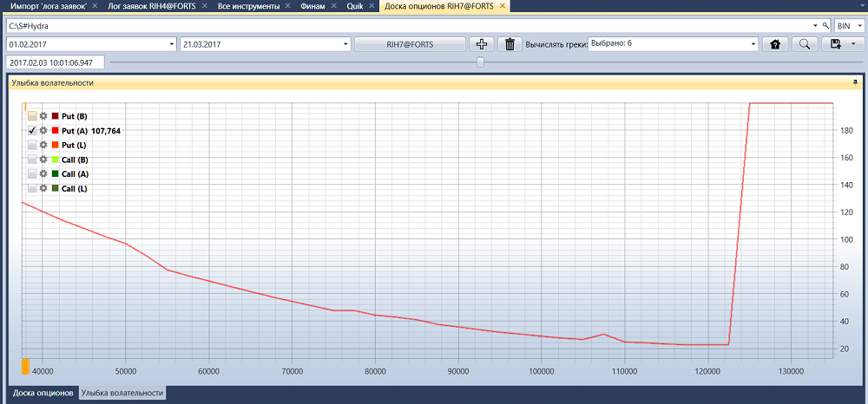Click the orange Put (L) color swatch
Viewport: 868px width, 404px height.
tap(55, 145)
